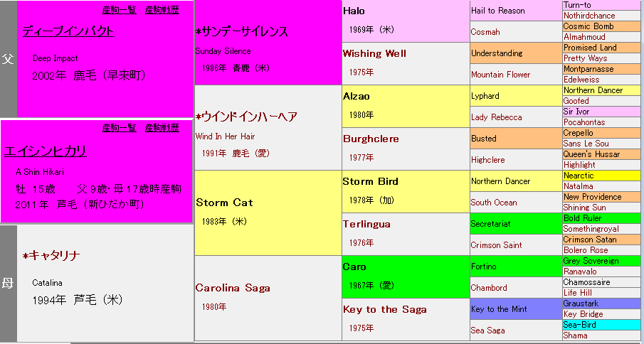Open the Terlingua pedigree entry
This screenshot has height=344, width=644.
[x=366, y=224]
